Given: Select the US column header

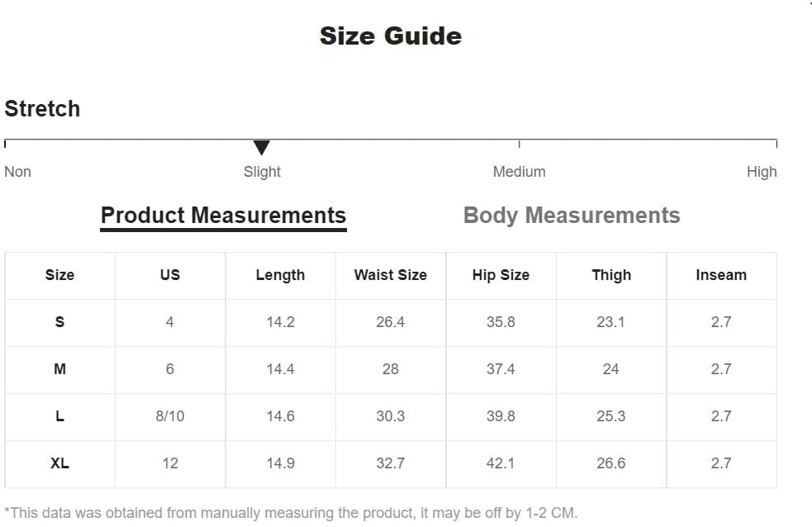Looking at the screenshot, I should pyautogui.click(x=170, y=275).
